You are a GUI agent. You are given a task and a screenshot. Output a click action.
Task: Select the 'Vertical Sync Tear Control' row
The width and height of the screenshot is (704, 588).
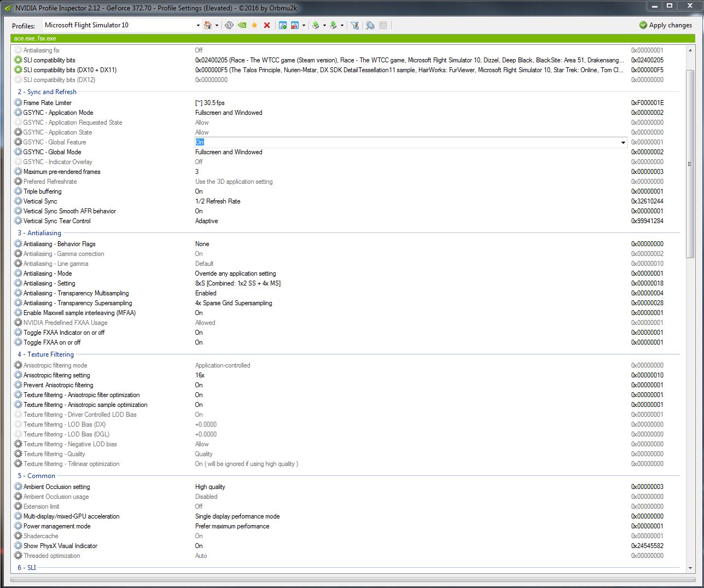coord(347,221)
